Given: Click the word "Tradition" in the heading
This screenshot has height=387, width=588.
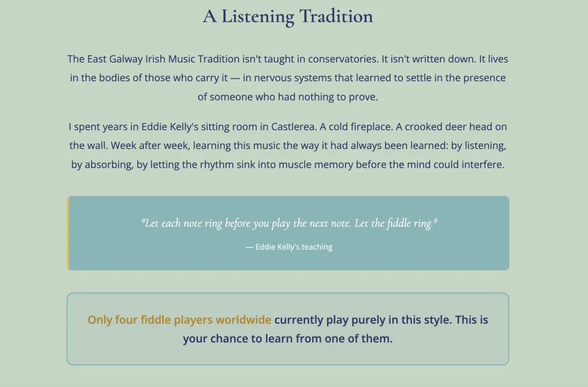Looking at the screenshot, I should pos(336,16).
